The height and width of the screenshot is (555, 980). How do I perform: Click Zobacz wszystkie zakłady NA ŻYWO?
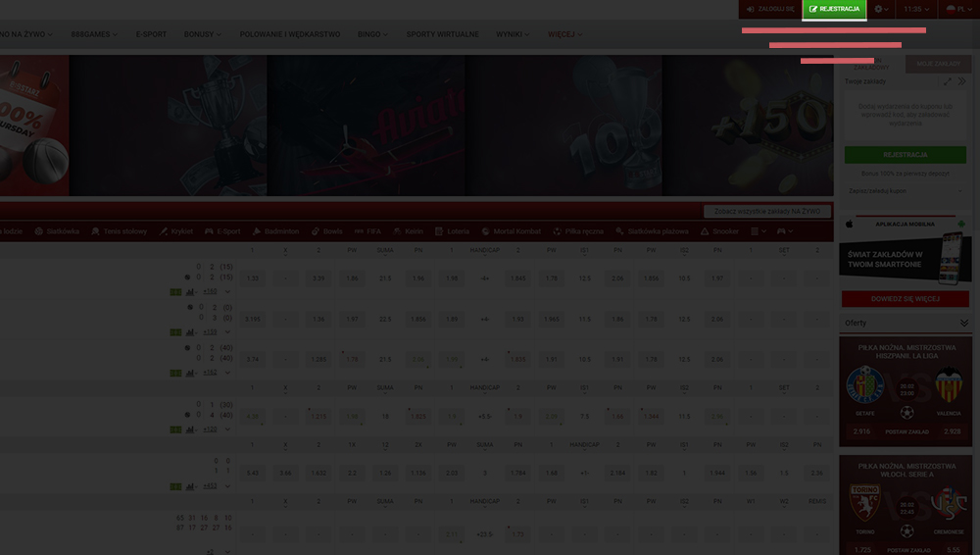point(767,212)
